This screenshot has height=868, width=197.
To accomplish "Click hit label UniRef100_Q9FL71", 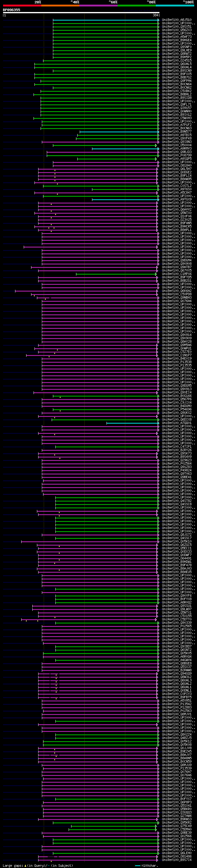I will click(176, 104).
